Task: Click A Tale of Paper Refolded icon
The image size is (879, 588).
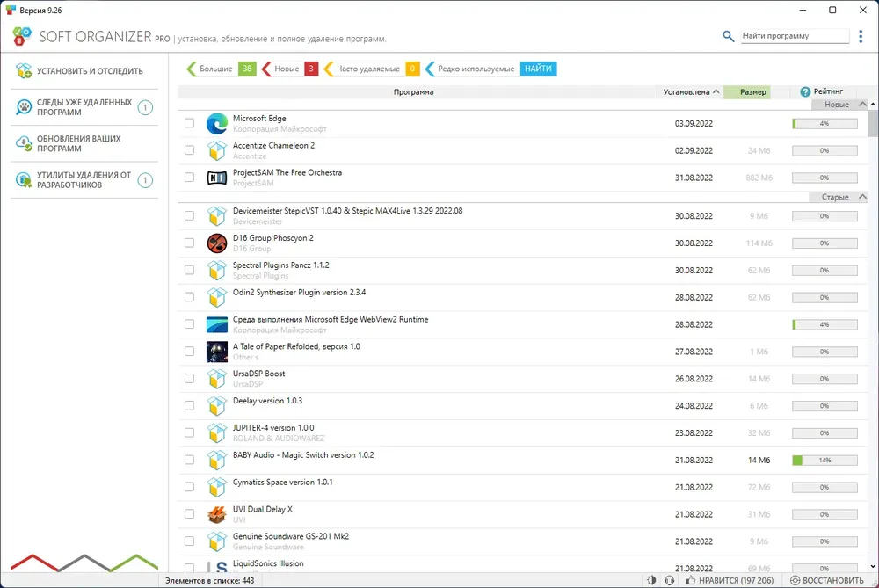Action: (x=217, y=352)
